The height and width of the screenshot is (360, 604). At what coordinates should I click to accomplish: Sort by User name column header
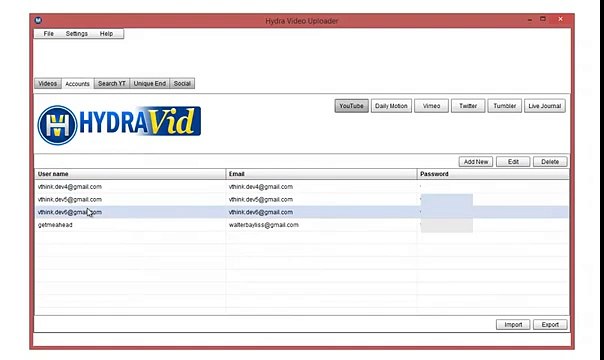[x=130, y=174]
